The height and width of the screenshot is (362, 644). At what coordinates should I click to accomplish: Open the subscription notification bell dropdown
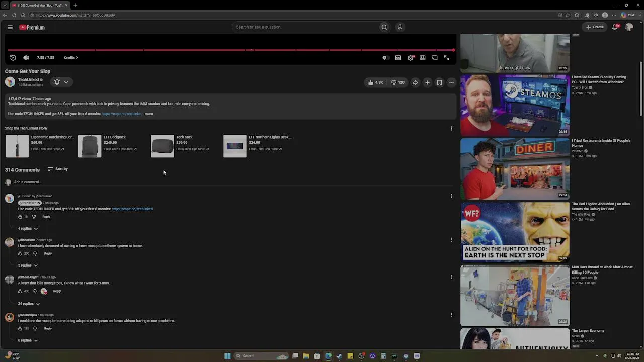(x=61, y=82)
